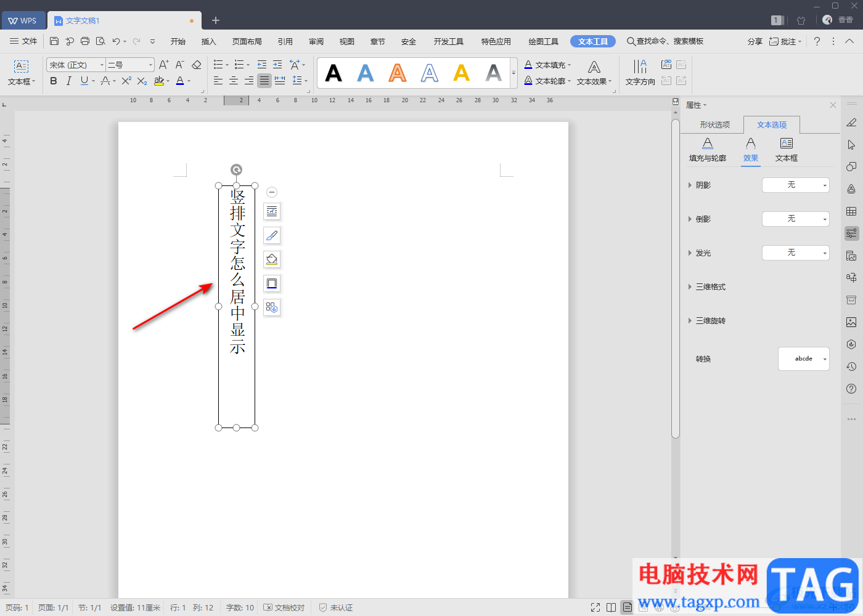Open the help question mark icon in ribbon
This screenshot has width=863, height=616.
817,41
